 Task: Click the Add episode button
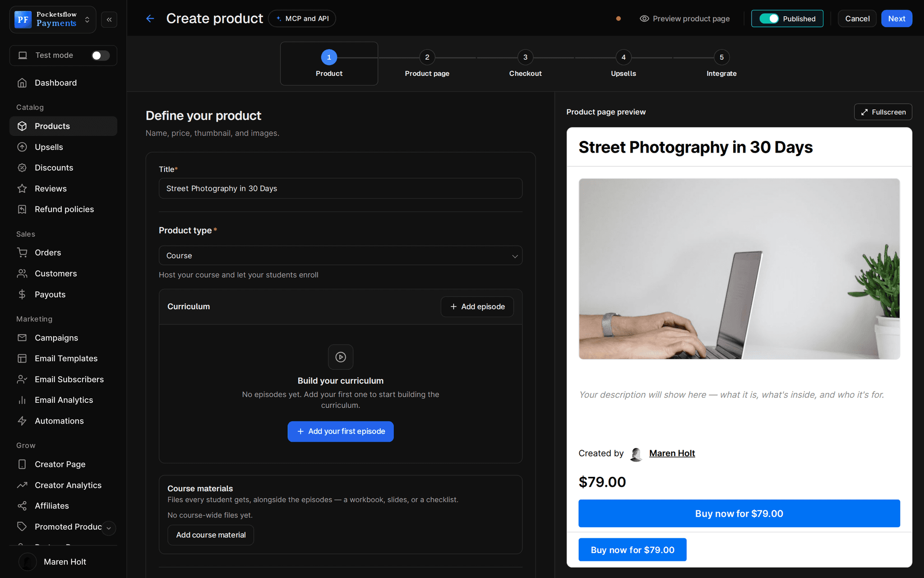(x=477, y=307)
